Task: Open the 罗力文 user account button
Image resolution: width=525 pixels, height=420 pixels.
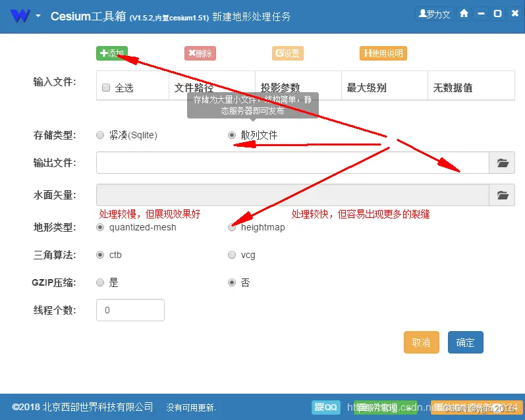Action: click(435, 14)
